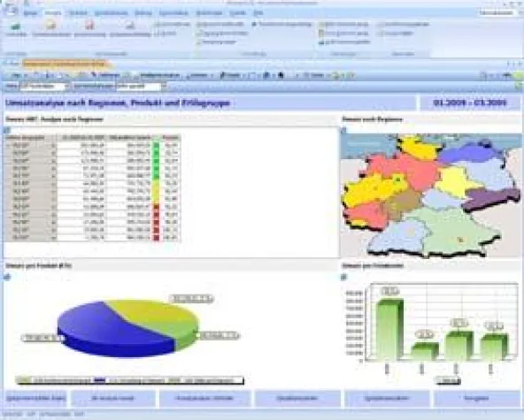Click the small icon above the pie chart
This screenshot has width=524, height=420.
tap(7, 277)
